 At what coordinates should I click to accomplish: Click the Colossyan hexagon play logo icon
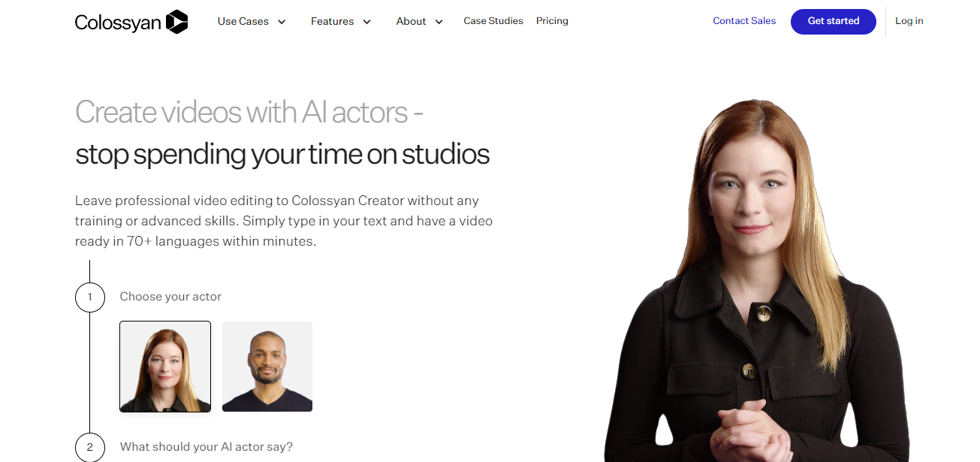click(x=176, y=22)
